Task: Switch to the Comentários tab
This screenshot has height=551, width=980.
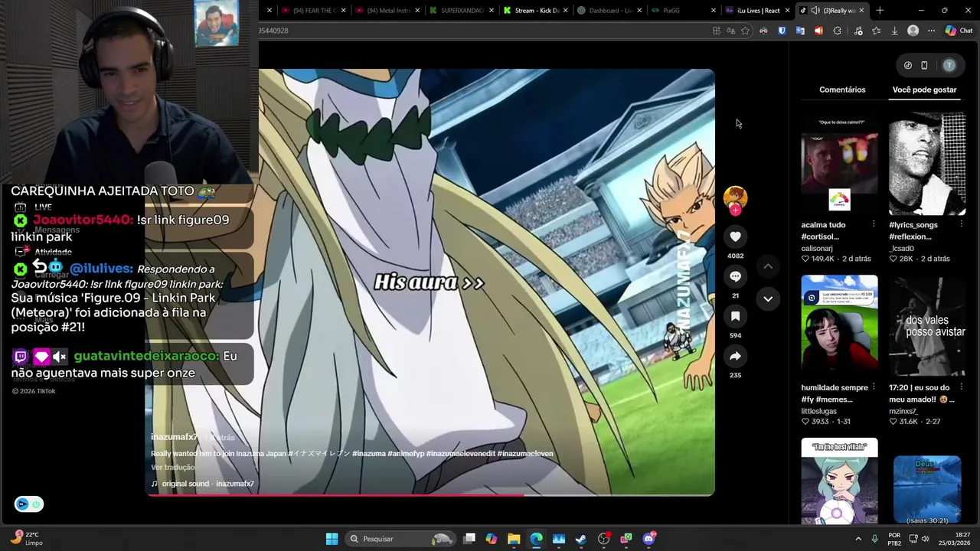Action: click(842, 90)
